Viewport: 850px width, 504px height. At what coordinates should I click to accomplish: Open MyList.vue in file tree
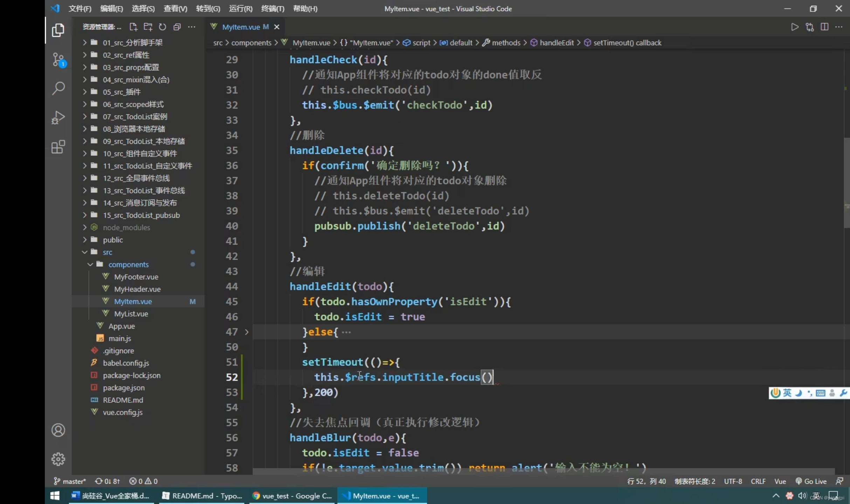pyautogui.click(x=131, y=314)
